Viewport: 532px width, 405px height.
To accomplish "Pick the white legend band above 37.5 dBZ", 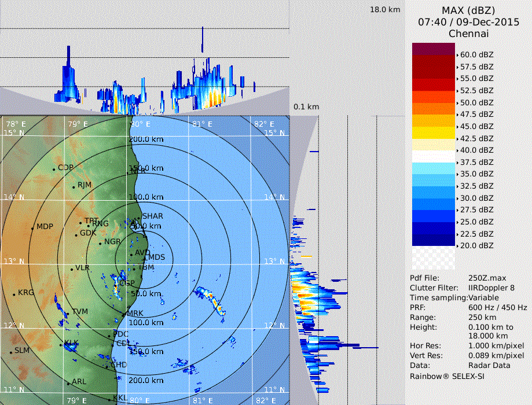I will click(434, 156).
